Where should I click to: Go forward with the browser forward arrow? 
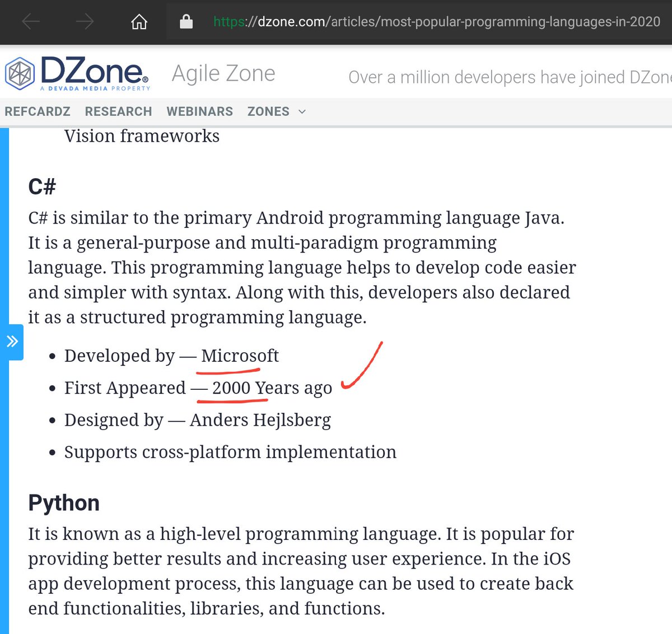[85, 22]
